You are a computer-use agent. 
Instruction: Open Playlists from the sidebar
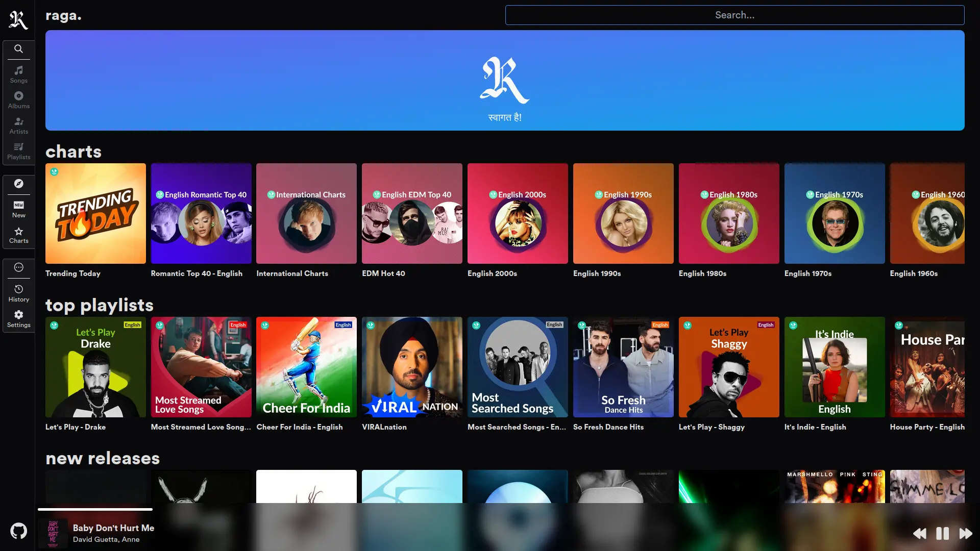tap(18, 151)
